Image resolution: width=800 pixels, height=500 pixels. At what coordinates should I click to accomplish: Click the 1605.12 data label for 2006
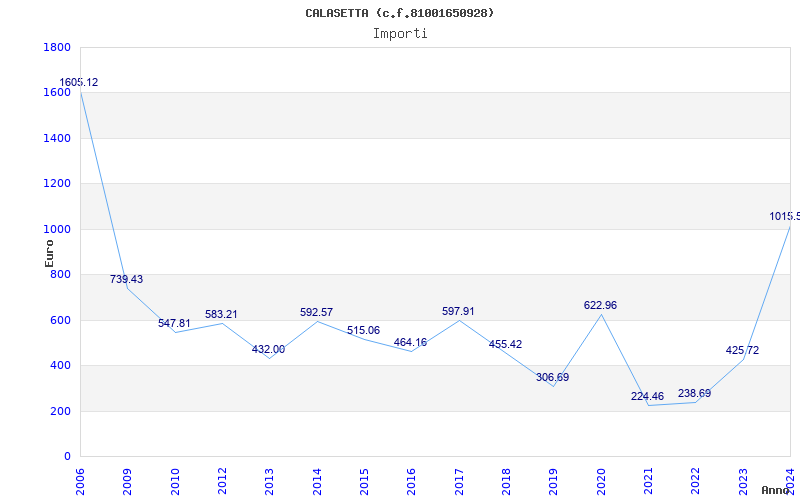coord(79,83)
